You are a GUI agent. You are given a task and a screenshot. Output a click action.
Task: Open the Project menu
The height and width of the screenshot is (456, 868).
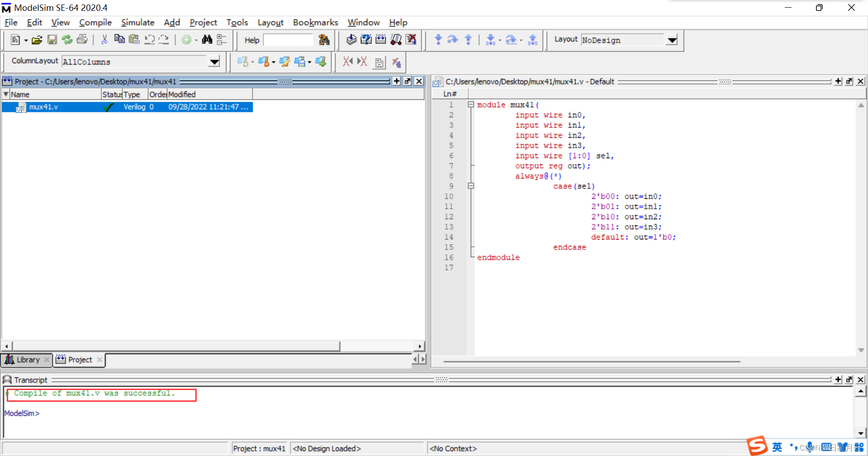pos(203,23)
